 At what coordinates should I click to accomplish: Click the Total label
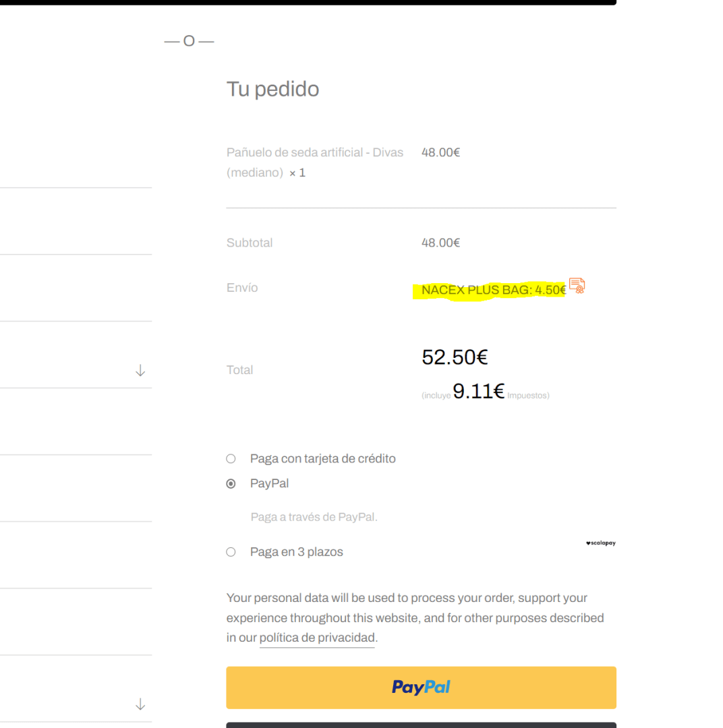click(239, 370)
